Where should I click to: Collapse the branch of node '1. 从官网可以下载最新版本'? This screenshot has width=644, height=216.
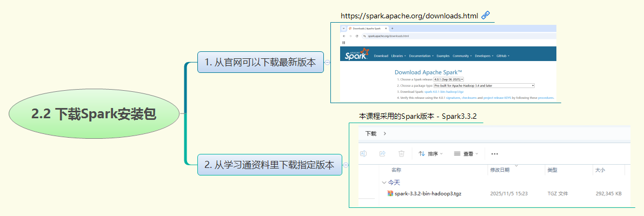(327, 62)
